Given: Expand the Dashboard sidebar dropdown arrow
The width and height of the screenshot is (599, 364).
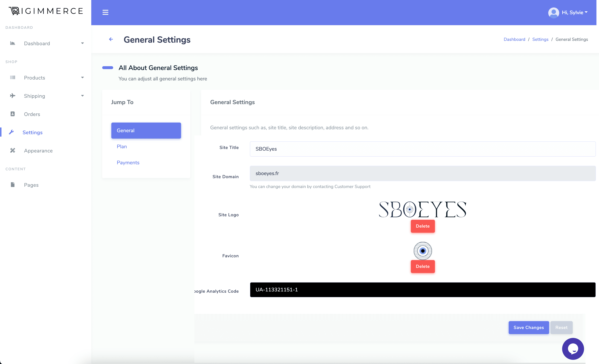Looking at the screenshot, I should click(x=82, y=43).
